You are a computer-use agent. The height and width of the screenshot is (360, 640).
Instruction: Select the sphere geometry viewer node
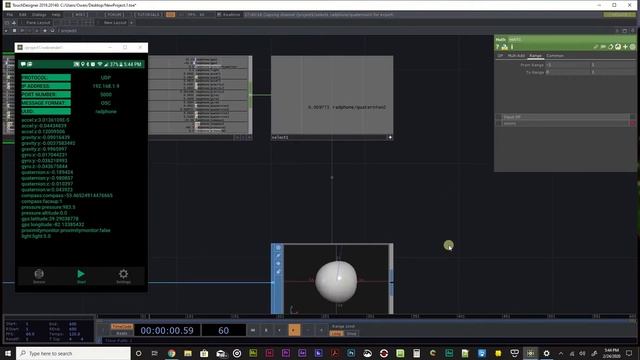(332, 279)
